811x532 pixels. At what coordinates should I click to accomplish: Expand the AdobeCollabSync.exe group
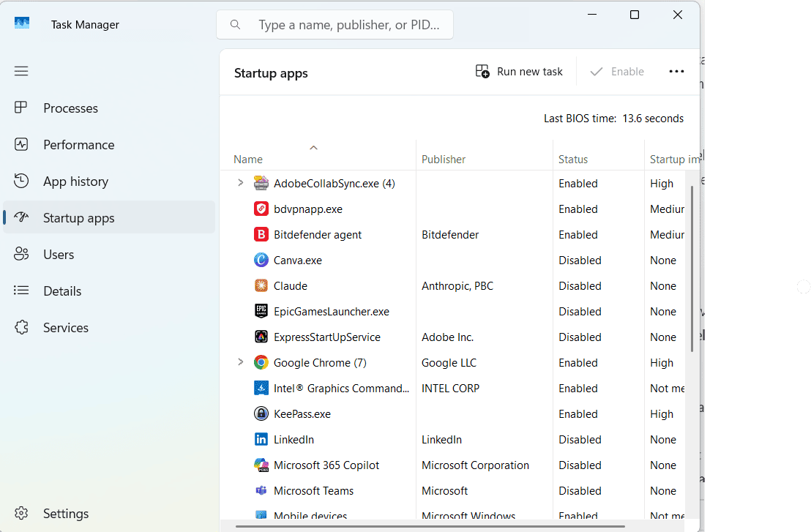pos(241,182)
